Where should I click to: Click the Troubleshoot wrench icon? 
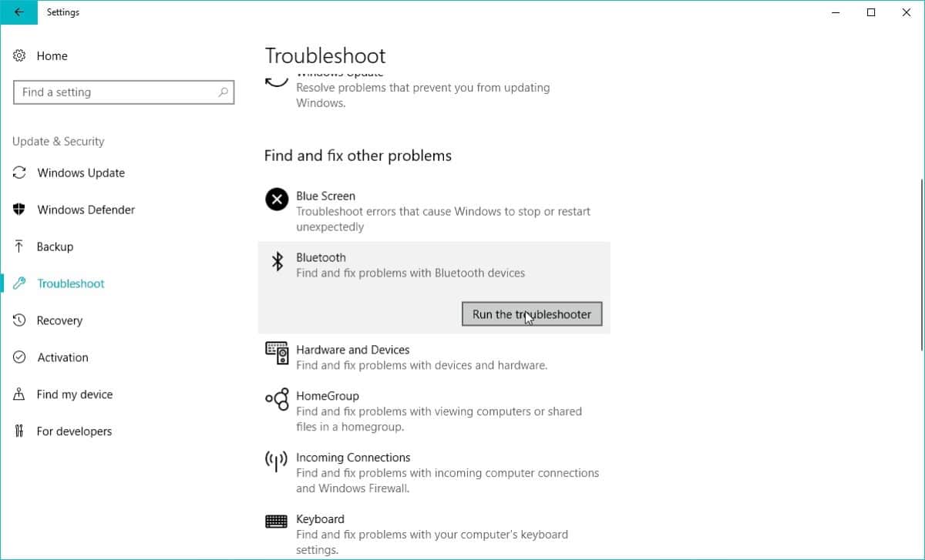pos(19,283)
